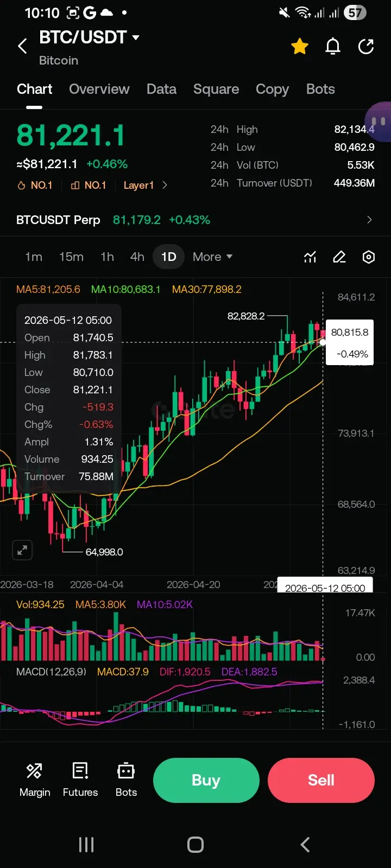Select the 1D timeframe
Image resolution: width=391 pixels, height=868 pixels.
click(169, 257)
